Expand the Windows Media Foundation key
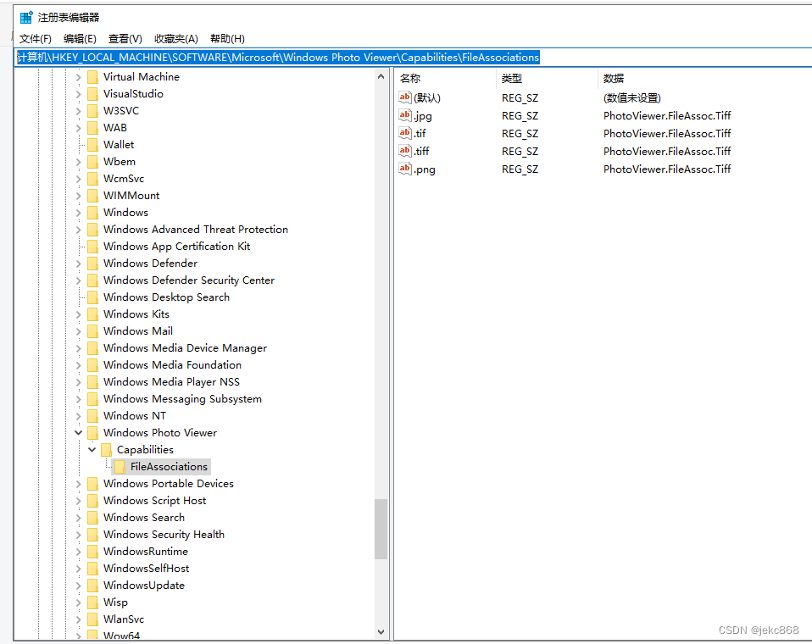812x644 pixels. point(78,365)
